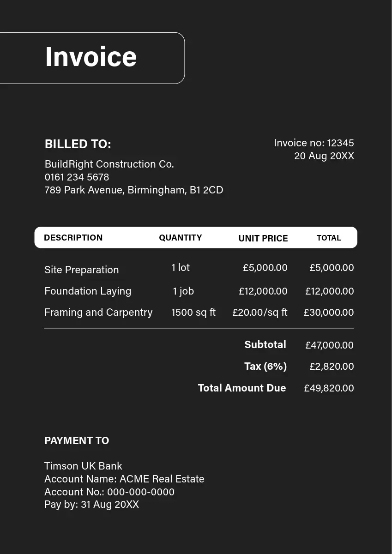
Task: Select the Framing and Carpentry row label
Action: [x=98, y=312]
